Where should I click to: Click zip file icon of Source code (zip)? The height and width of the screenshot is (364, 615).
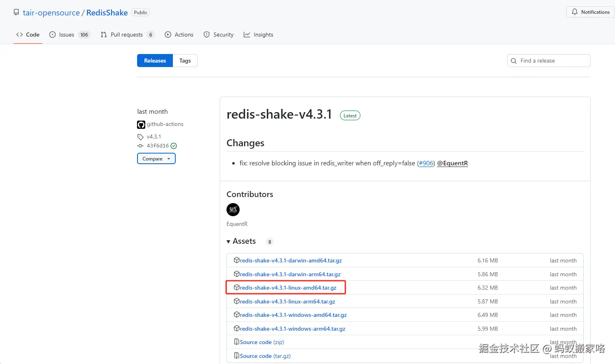[x=237, y=342]
